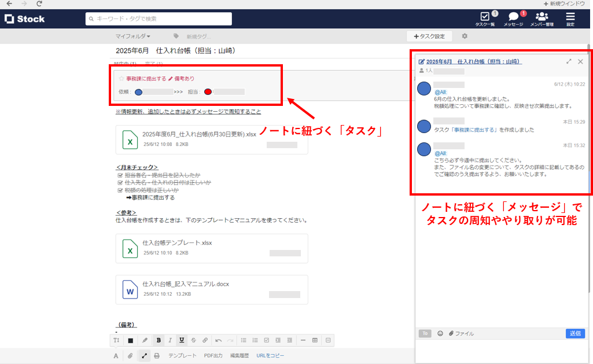Viewport: 593px width, 364px height.
Task: Open the text size dropdown in the editor
Action: tap(116, 340)
